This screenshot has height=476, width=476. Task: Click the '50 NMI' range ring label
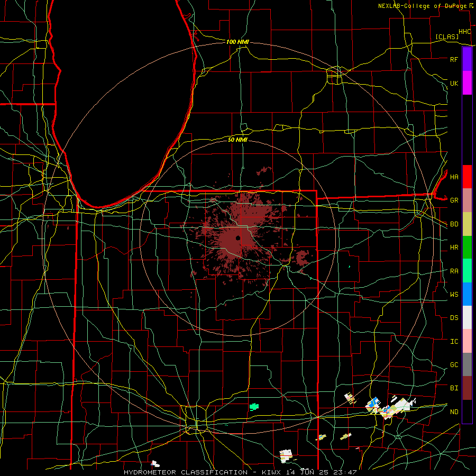coord(237,140)
